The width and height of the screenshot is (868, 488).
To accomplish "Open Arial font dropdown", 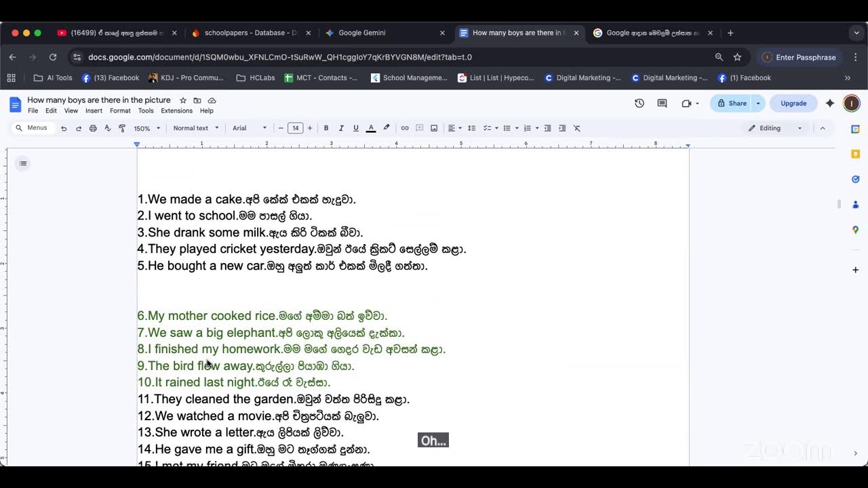I will 250,128.
